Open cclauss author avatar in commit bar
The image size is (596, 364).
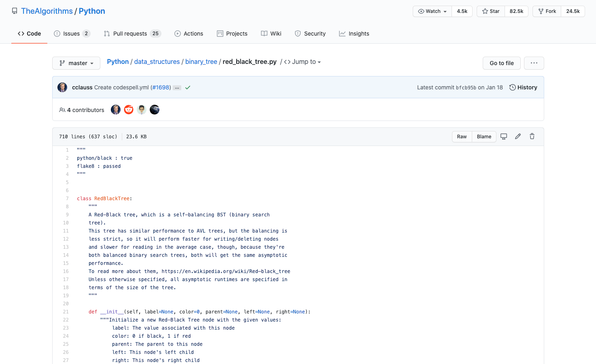62,87
